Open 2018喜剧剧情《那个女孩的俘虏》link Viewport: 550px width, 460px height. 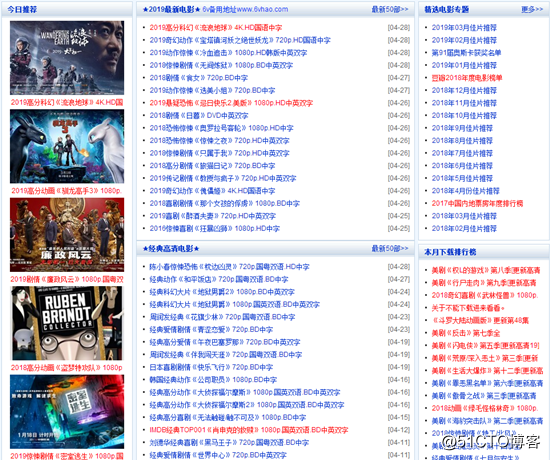click(224, 204)
